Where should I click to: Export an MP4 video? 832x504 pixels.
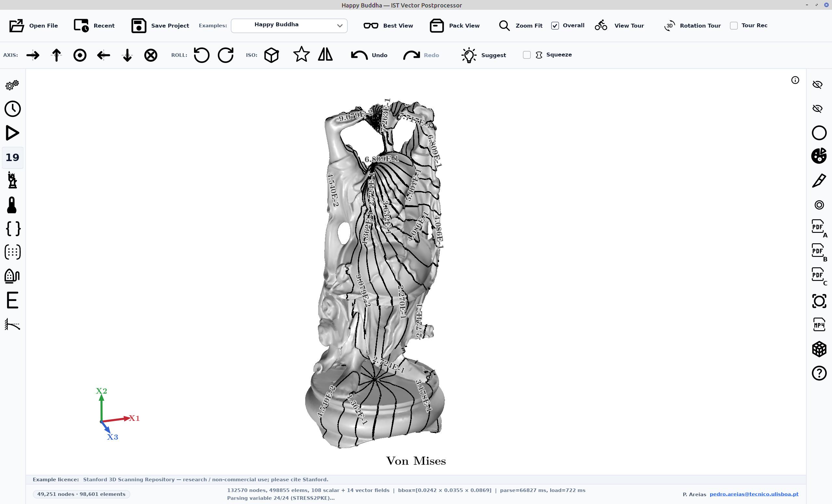(819, 325)
